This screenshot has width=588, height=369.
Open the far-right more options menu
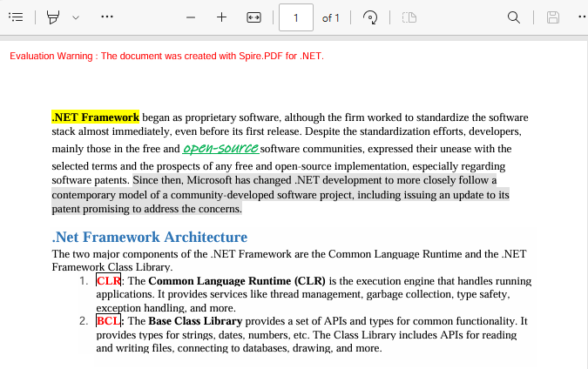(583, 17)
